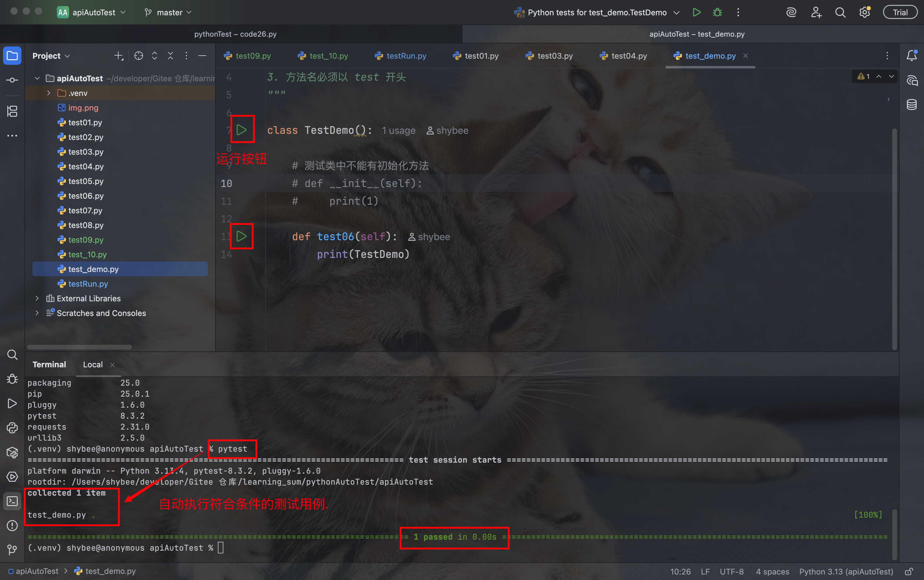Toggle the Terminal tool window button

[x=12, y=501]
